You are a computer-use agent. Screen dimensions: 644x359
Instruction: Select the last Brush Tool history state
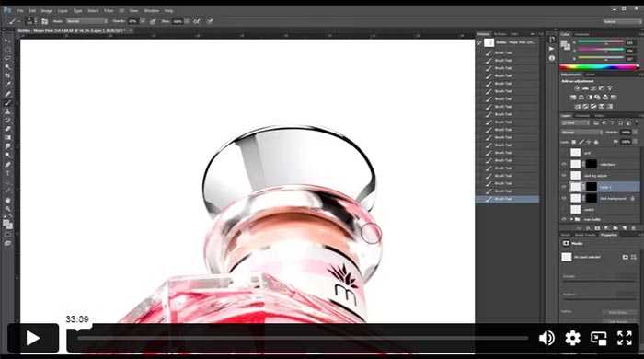[508, 199]
